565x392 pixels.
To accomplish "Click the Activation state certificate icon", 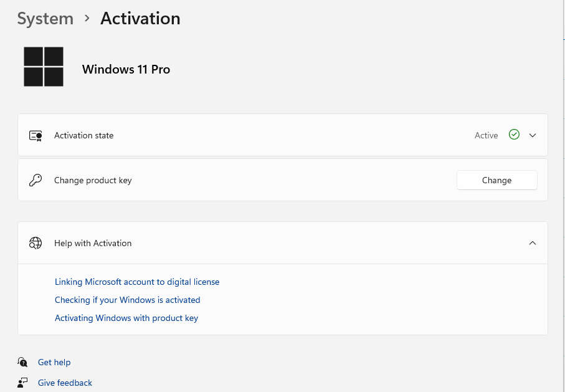I will [x=36, y=135].
